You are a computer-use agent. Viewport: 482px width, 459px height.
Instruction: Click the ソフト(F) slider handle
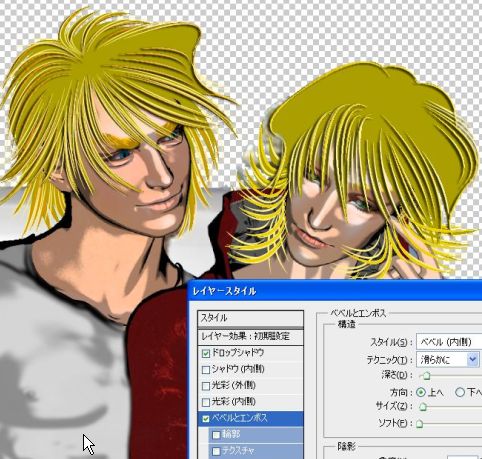(x=420, y=424)
